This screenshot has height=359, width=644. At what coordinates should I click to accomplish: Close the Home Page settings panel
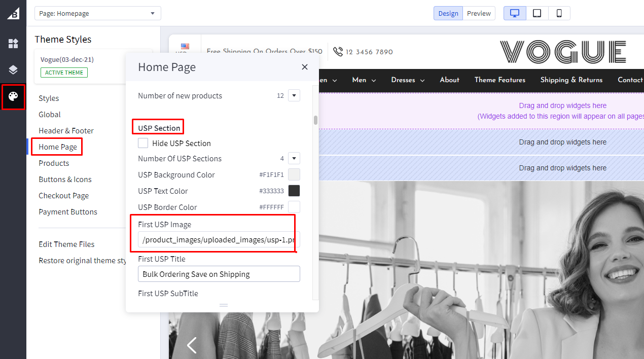pos(304,67)
